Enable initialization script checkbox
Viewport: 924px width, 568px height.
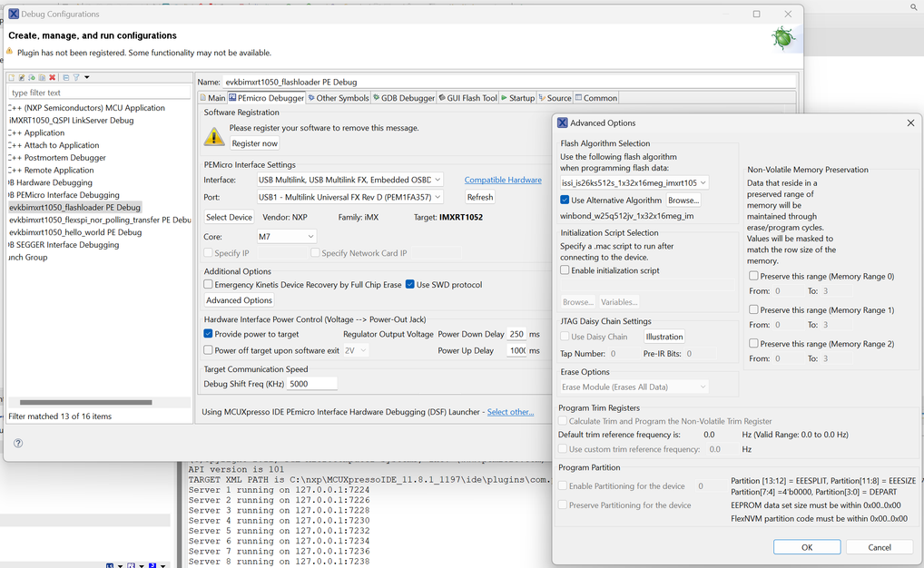point(565,270)
